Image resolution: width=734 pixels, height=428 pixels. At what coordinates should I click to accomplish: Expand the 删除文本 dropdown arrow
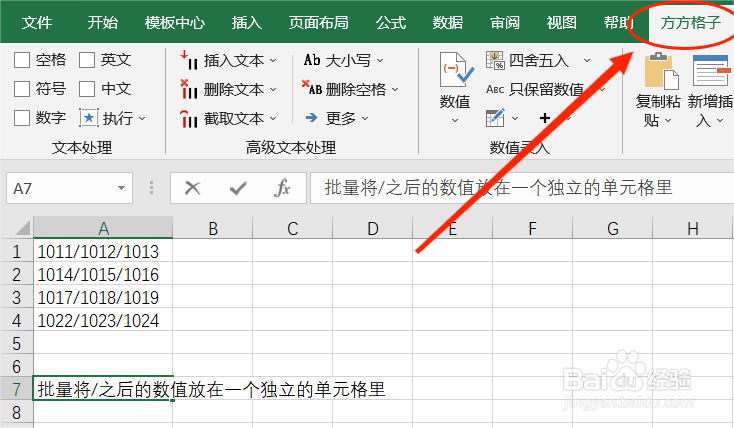click(273, 89)
